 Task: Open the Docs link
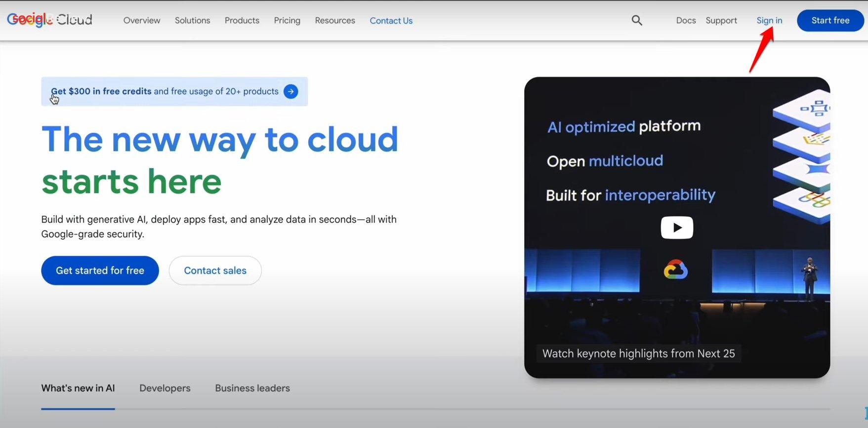pyautogui.click(x=686, y=20)
